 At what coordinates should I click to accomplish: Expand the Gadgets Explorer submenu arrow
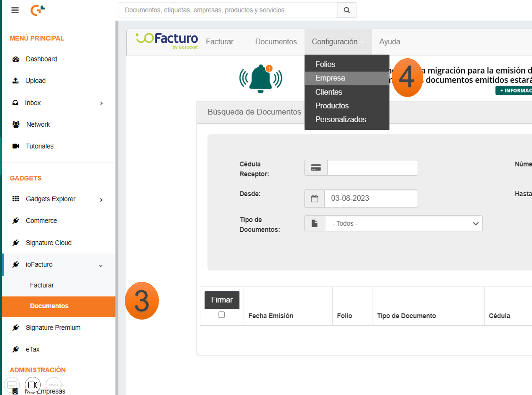pyautogui.click(x=101, y=200)
